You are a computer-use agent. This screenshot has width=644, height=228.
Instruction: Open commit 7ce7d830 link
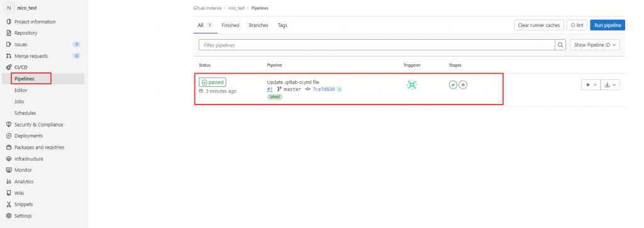pyautogui.click(x=324, y=89)
